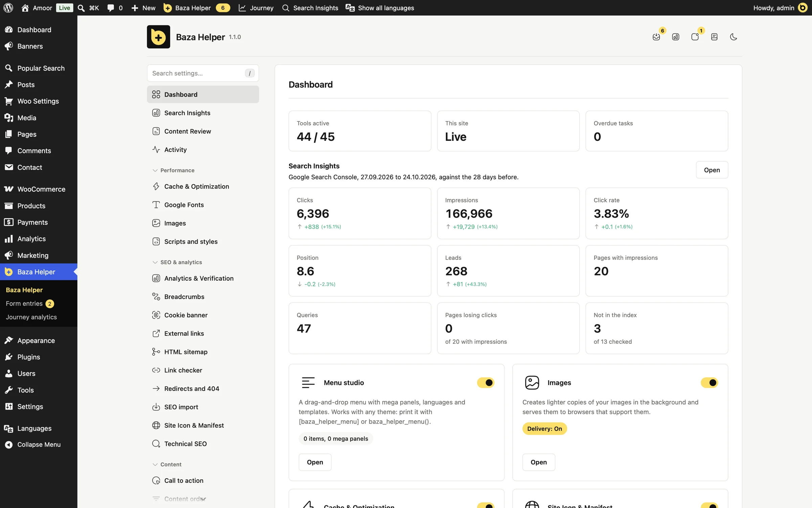812x508 pixels.
Task: Open Cookie banner settings
Action: [203, 315]
